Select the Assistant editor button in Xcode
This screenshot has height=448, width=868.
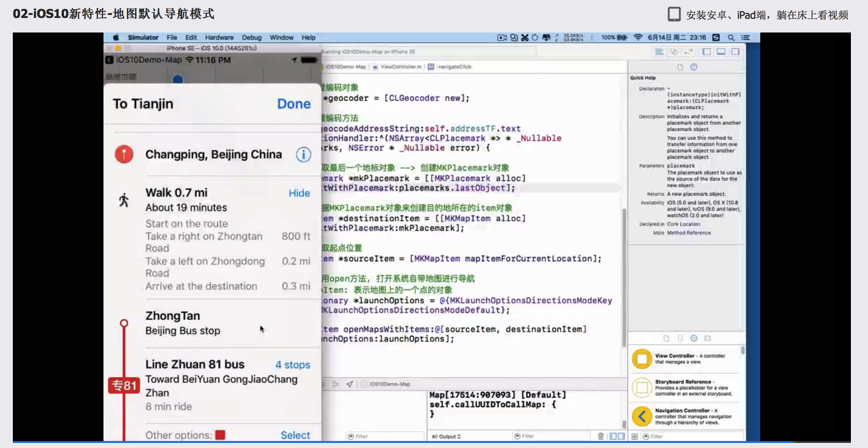point(674,52)
